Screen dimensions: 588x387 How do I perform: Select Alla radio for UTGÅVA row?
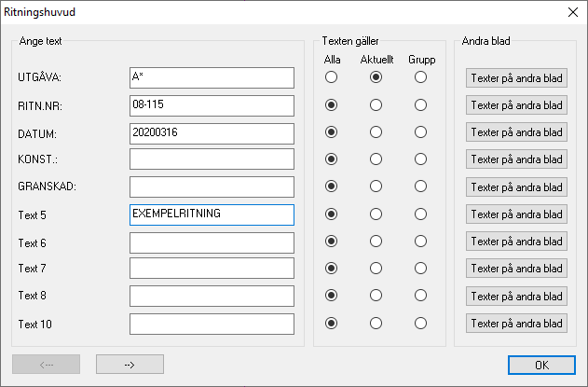pos(331,77)
